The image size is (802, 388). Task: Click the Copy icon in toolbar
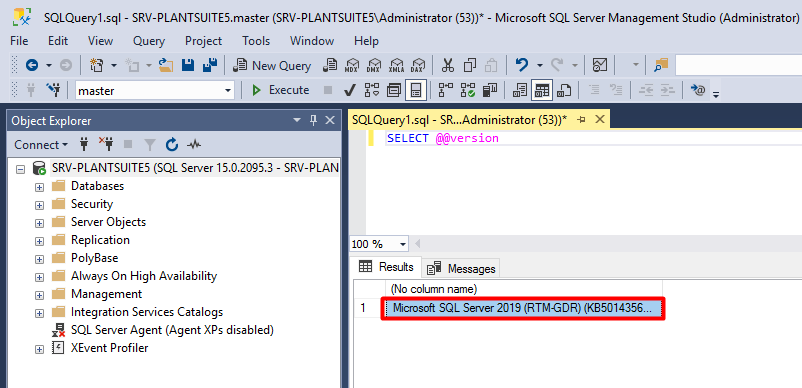(470, 65)
